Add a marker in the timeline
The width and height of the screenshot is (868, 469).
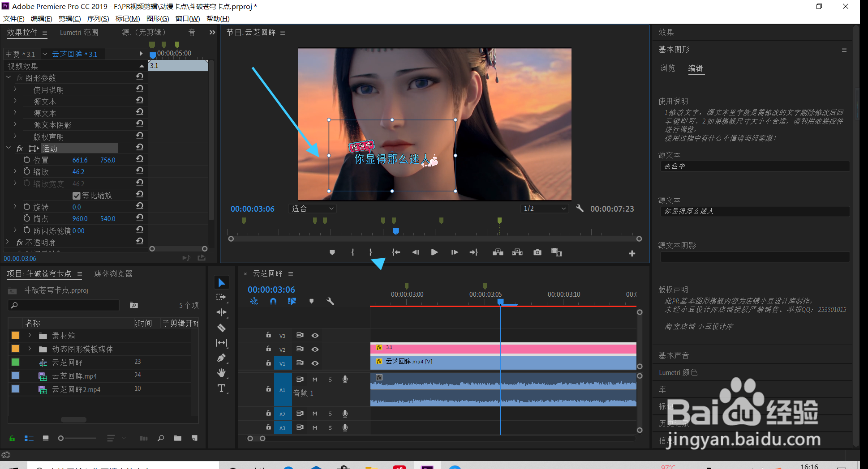[311, 302]
